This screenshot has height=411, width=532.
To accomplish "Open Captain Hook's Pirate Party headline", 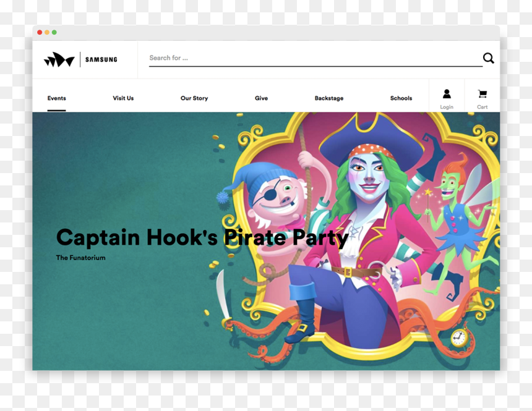I will click(202, 237).
